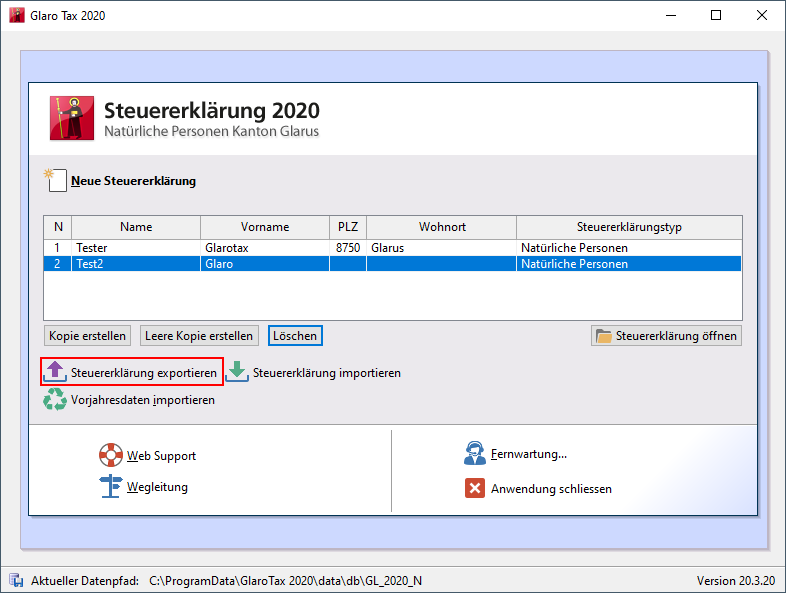
Task: Click the Glarus coat of arms logo
Action: pyautogui.click(x=72, y=118)
